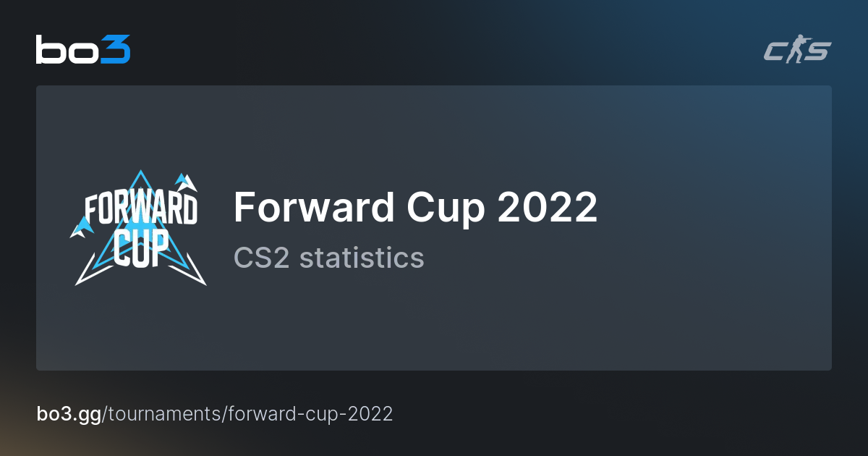Click the word statistics in subtitle
The width and height of the screenshot is (868, 456).
click(x=362, y=258)
